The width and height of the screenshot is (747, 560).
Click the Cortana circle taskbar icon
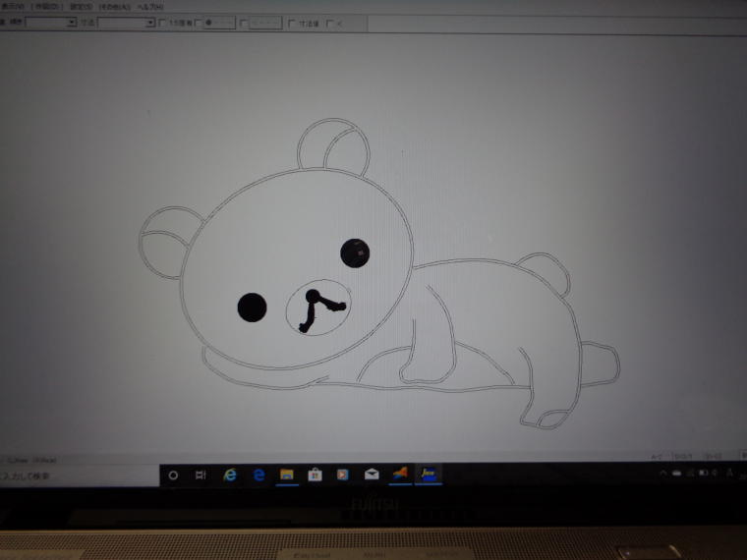[173, 475]
